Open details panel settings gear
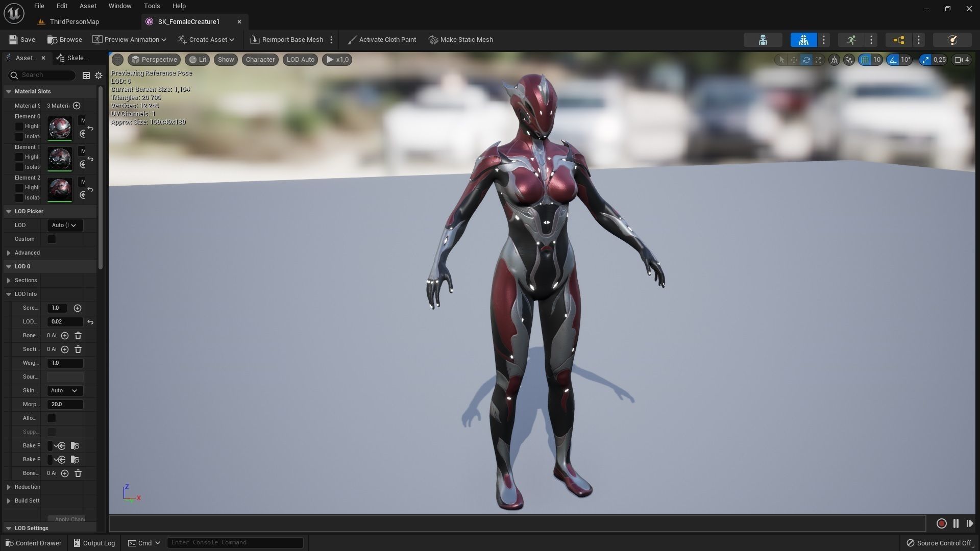Viewport: 980px width, 551px height. point(99,76)
